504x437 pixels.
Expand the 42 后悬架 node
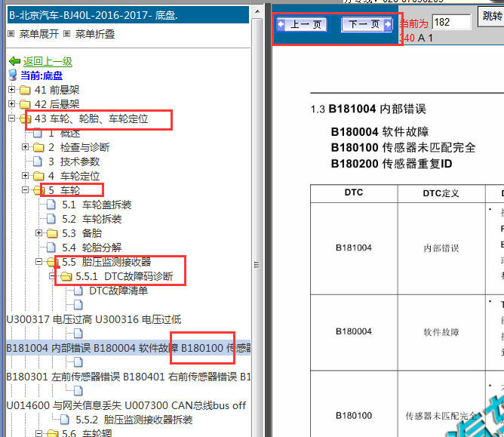pos(11,103)
